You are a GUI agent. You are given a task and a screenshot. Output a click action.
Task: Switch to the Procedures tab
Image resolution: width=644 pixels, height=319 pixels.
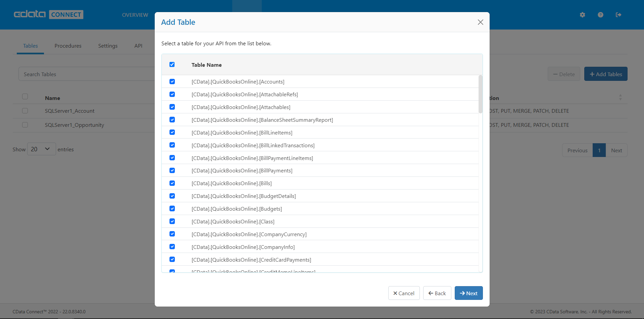coord(68,46)
